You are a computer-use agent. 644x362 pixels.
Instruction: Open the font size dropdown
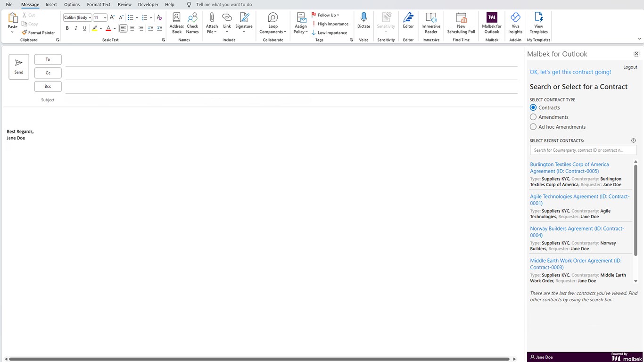click(105, 17)
